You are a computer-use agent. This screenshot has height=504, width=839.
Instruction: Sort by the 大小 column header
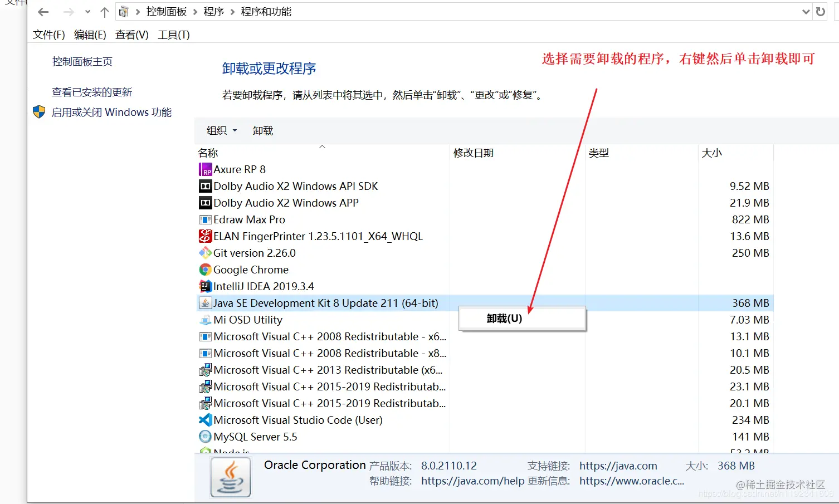point(736,153)
